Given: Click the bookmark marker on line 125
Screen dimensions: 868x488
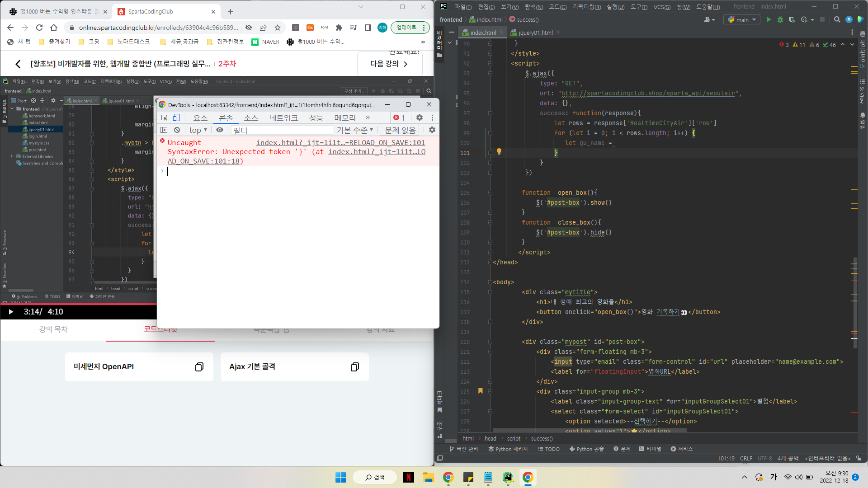Looking at the screenshot, I should (481, 391).
